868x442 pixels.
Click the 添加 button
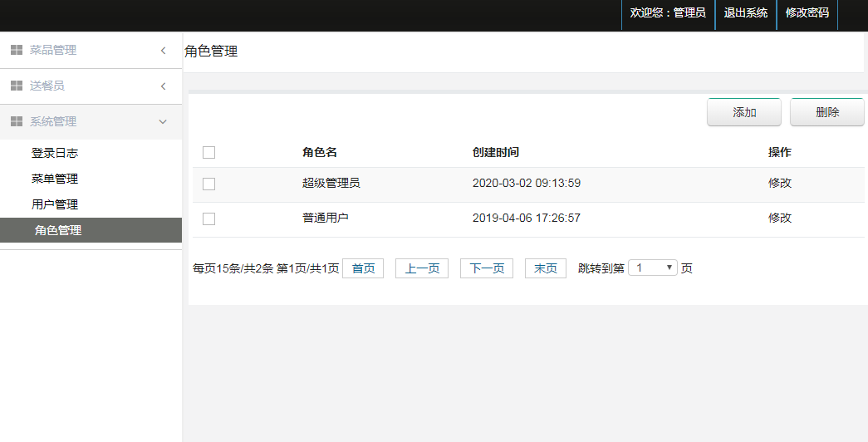tap(744, 112)
